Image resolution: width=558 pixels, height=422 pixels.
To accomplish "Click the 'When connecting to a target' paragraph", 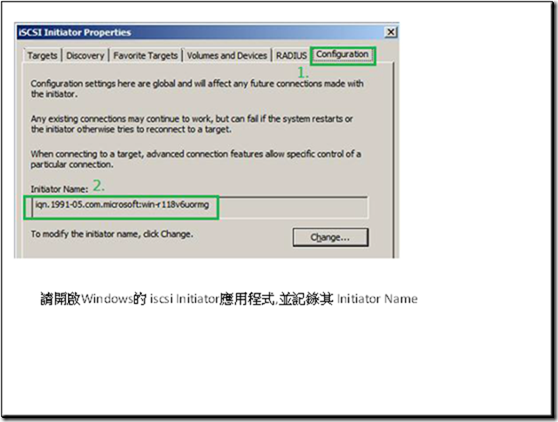I will 195,159.
